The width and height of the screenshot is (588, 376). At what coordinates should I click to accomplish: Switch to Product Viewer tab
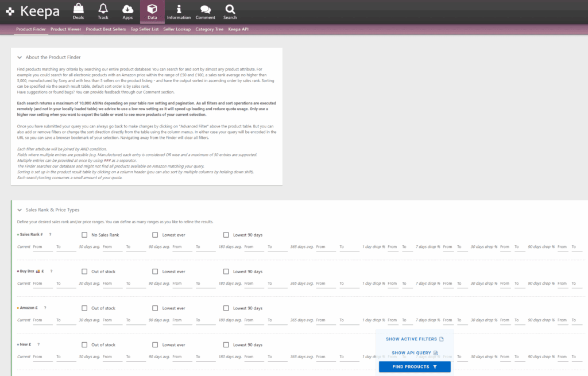point(65,29)
